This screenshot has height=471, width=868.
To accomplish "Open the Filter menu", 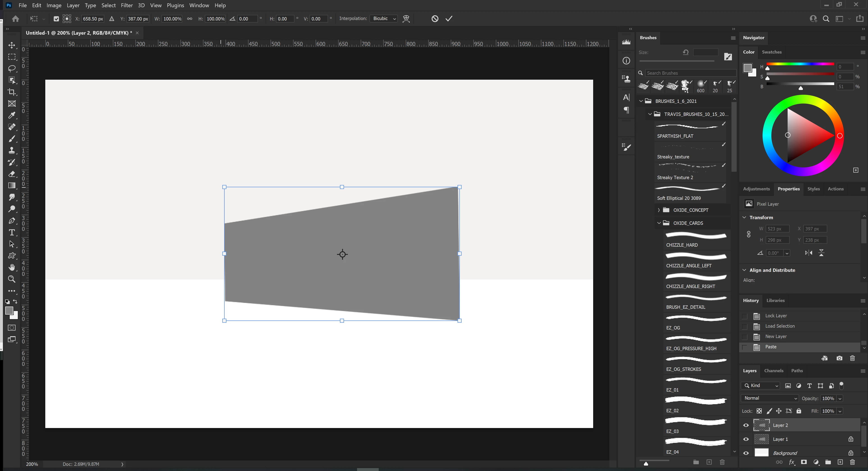I will [127, 5].
